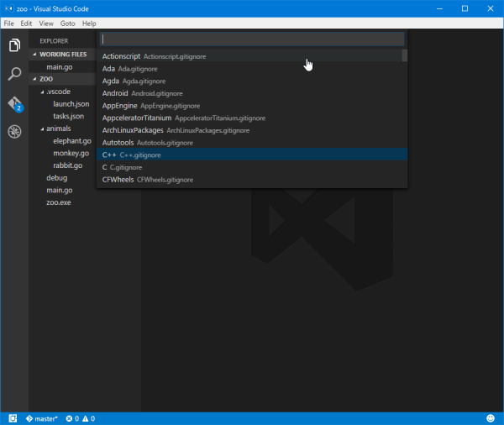Collapse the .vscode folder

pyautogui.click(x=58, y=92)
